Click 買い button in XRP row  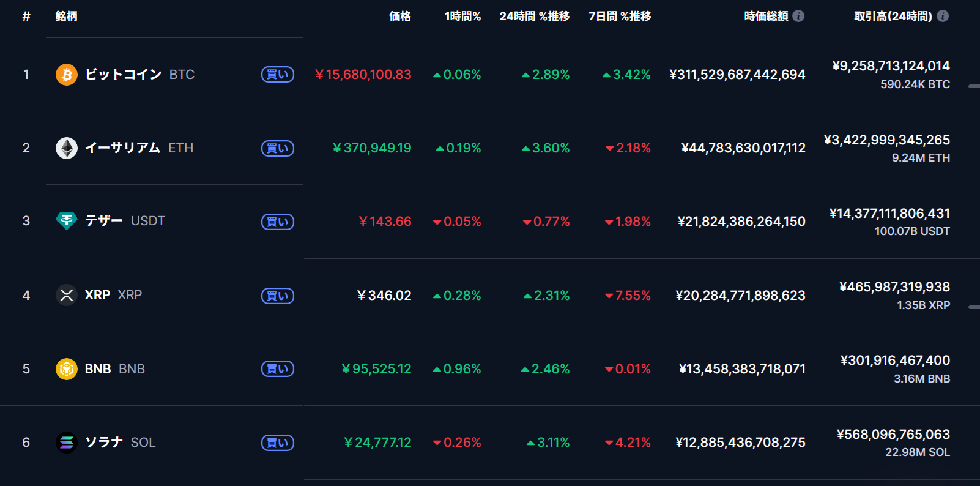[x=278, y=296]
